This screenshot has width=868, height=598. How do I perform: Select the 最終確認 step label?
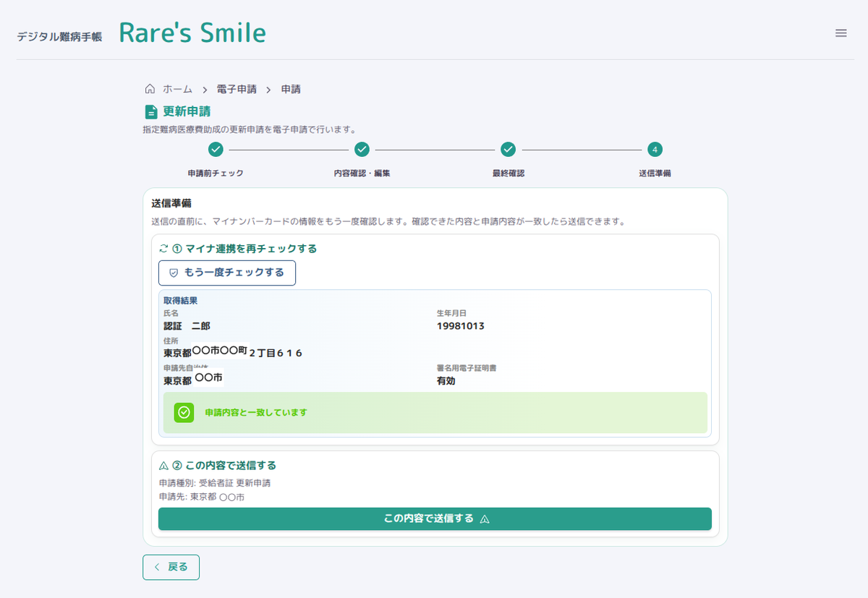pos(509,174)
